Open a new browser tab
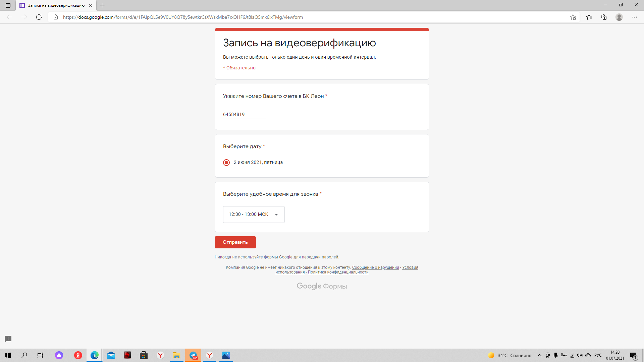This screenshot has height=362, width=644. pos(102,5)
